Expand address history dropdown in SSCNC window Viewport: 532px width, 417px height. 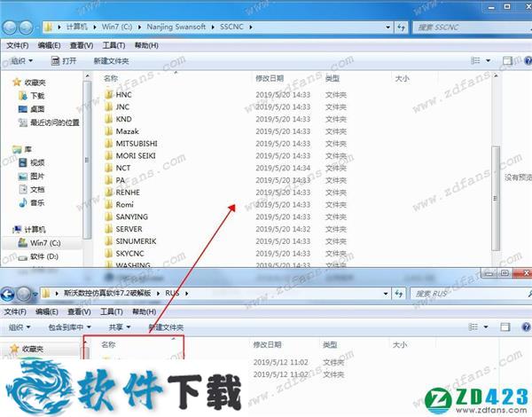[x=387, y=28]
